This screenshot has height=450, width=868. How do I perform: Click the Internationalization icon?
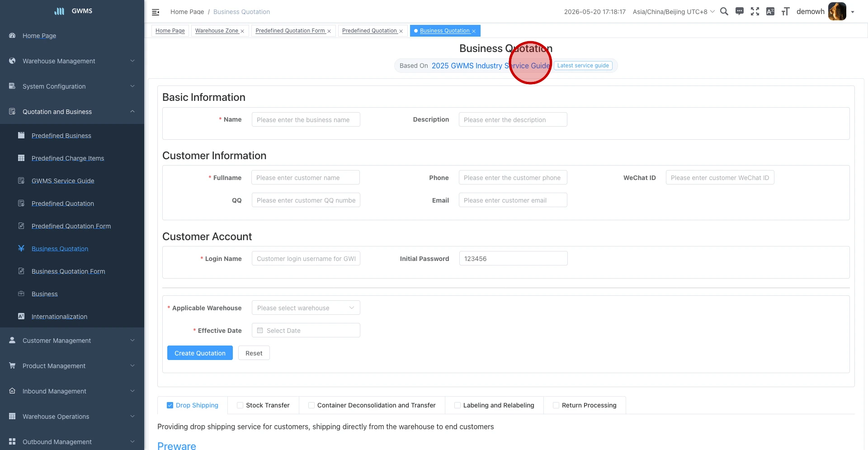pyautogui.click(x=21, y=316)
